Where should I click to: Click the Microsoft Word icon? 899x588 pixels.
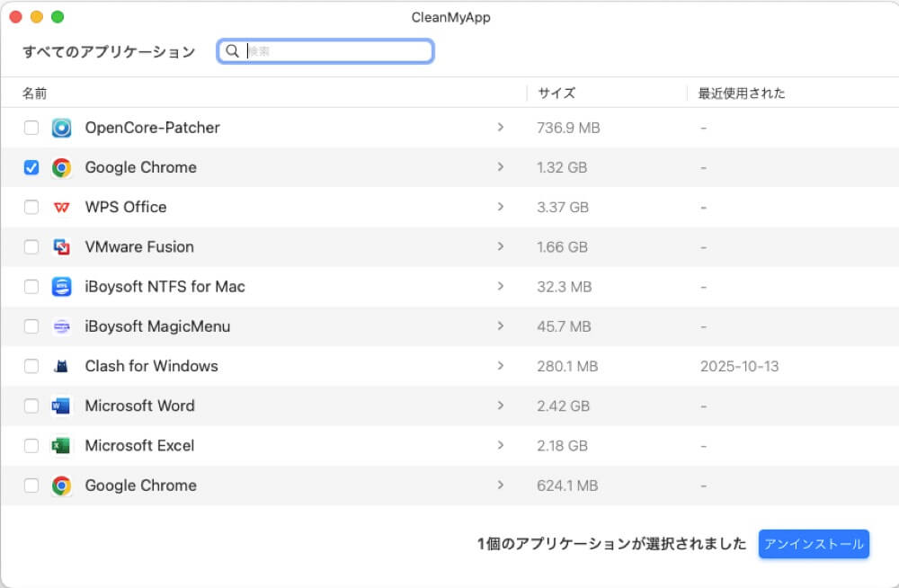(61, 405)
